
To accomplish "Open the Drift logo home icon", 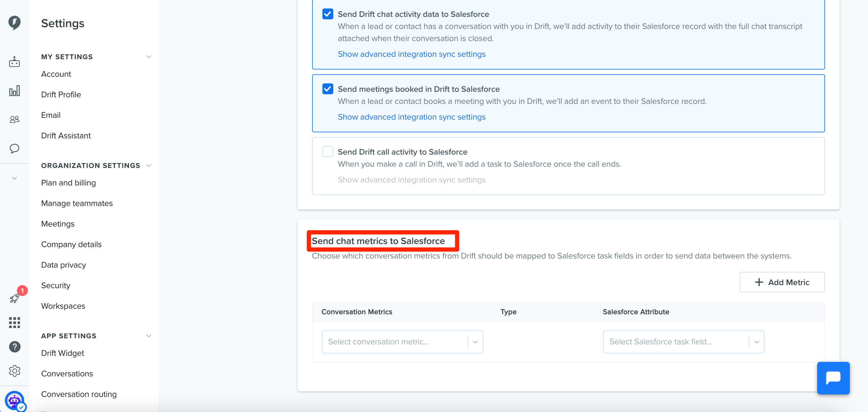I will pyautogui.click(x=14, y=22).
